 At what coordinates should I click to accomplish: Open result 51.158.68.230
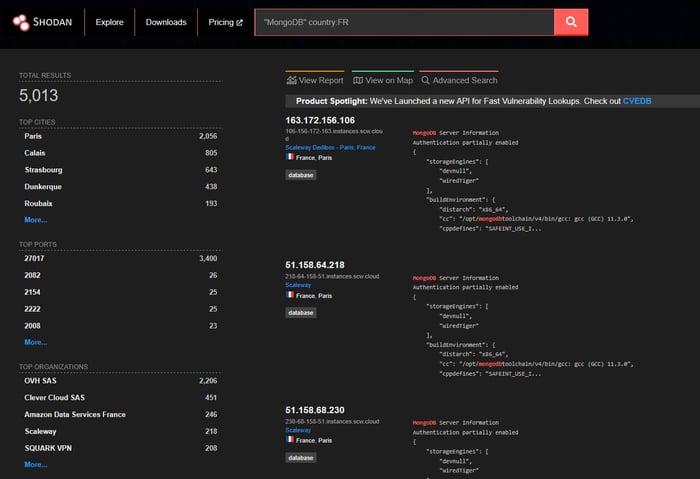click(x=315, y=410)
